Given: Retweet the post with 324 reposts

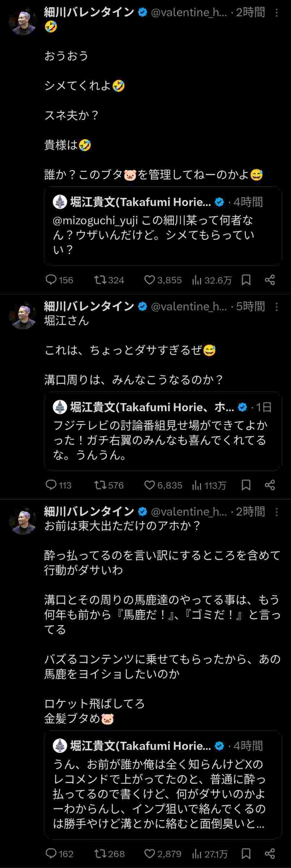Looking at the screenshot, I should point(99,280).
